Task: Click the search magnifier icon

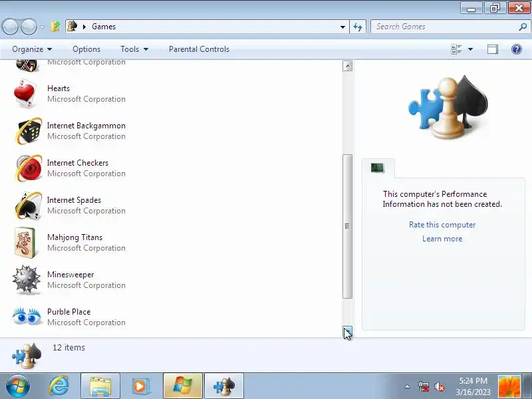Action: 523,27
